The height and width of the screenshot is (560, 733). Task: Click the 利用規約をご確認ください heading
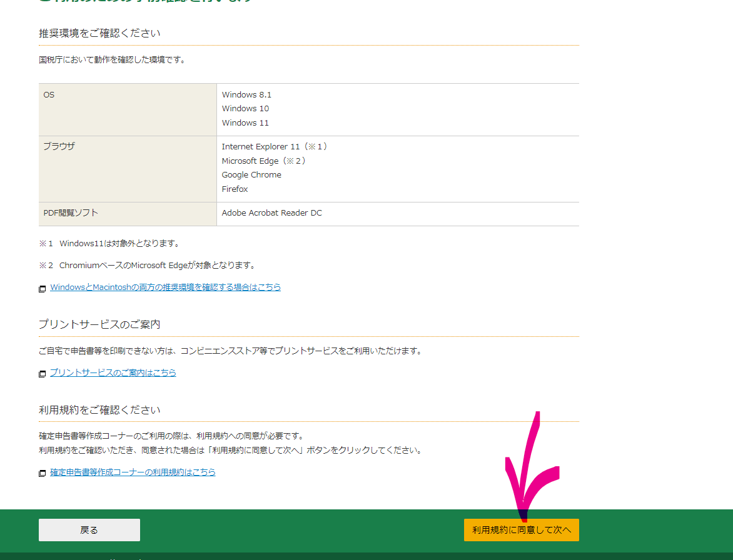tap(99, 409)
